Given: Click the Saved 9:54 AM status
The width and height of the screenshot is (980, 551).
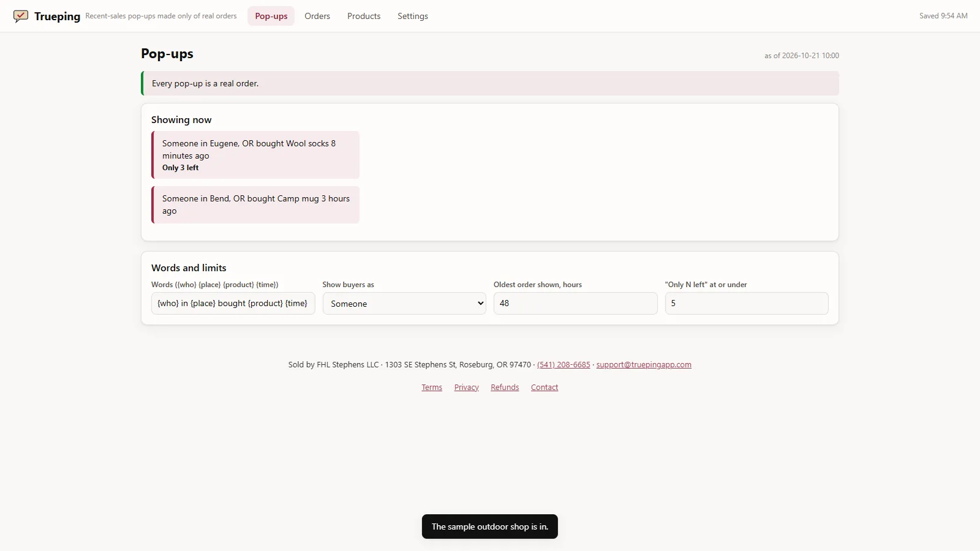Looking at the screenshot, I should click(943, 16).
